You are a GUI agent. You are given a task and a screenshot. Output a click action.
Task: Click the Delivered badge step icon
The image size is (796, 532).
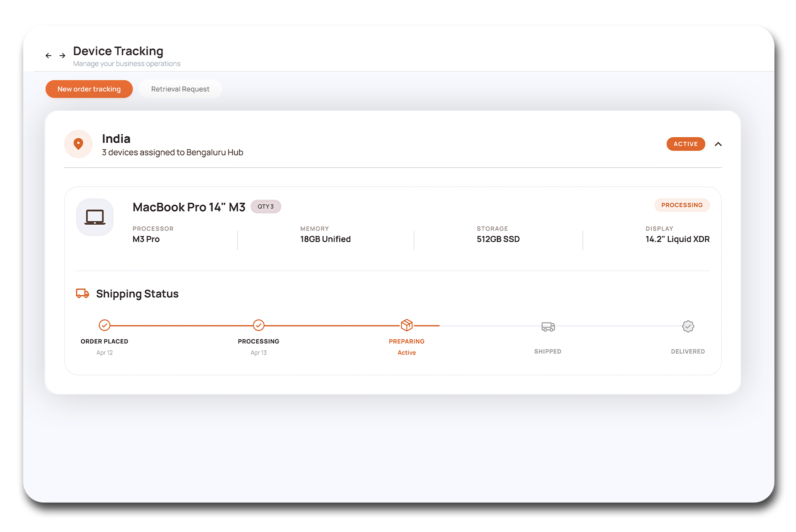point(688,326)
